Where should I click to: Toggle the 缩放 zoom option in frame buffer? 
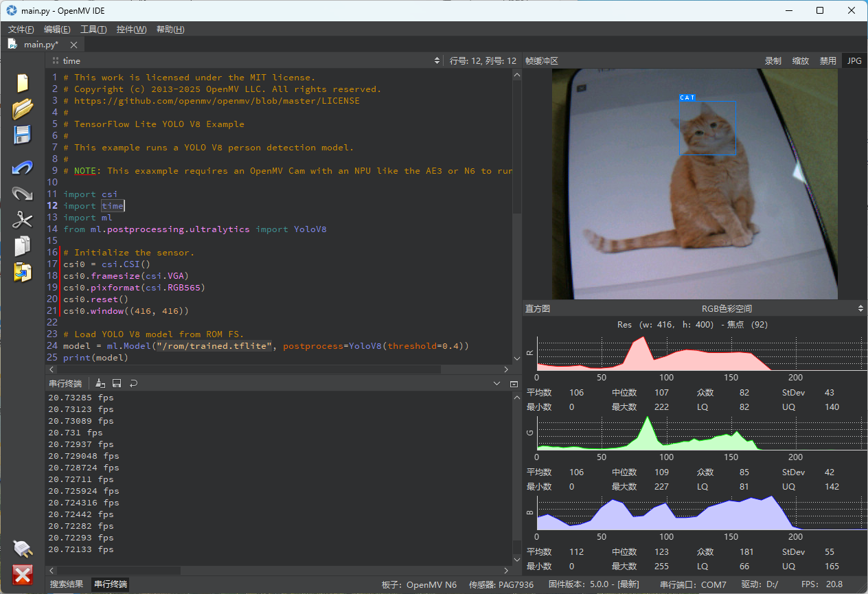[801, 61]
